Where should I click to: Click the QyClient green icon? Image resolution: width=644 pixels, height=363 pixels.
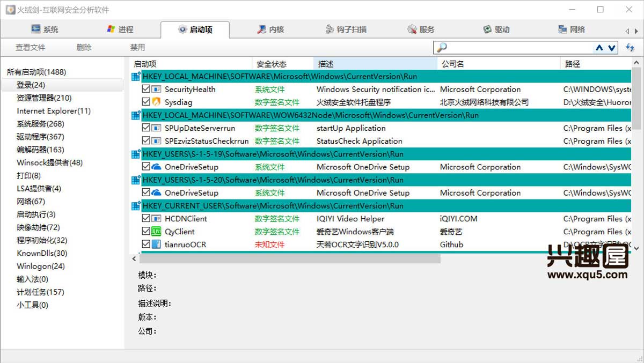click(x=156, y=232)
